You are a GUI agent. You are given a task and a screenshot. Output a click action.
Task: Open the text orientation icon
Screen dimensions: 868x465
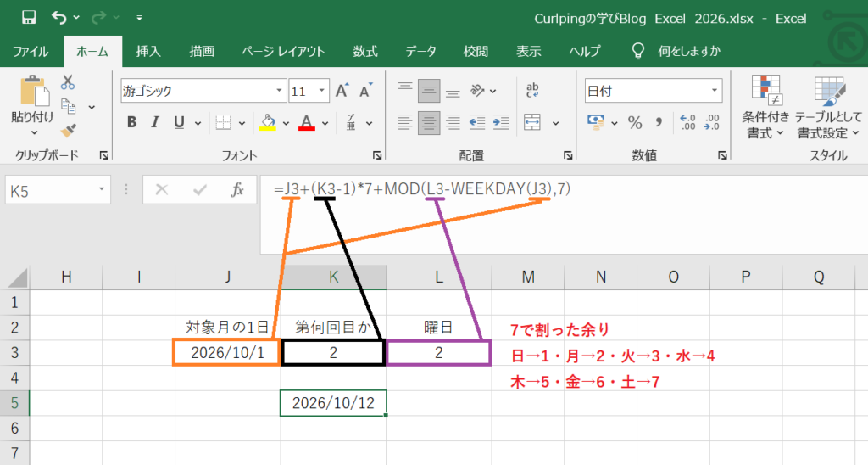(x=477, y=90)
